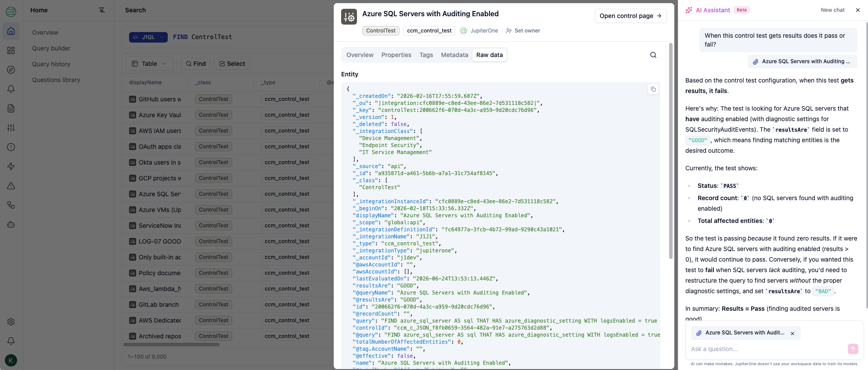Open the connected shapes icon in sidebar
This screenshot has width=868, height=370.
point(11,205)
